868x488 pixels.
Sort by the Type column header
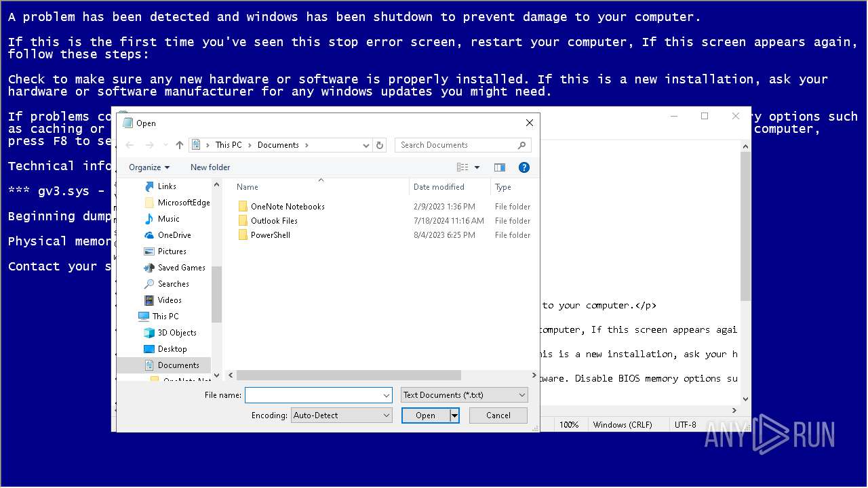pyautogui.click(x=513, y=187)
